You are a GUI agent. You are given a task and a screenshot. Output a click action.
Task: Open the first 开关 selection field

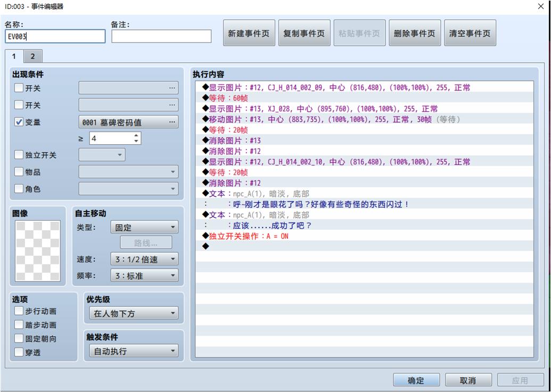pyautogui.click(x=128, y=88)
